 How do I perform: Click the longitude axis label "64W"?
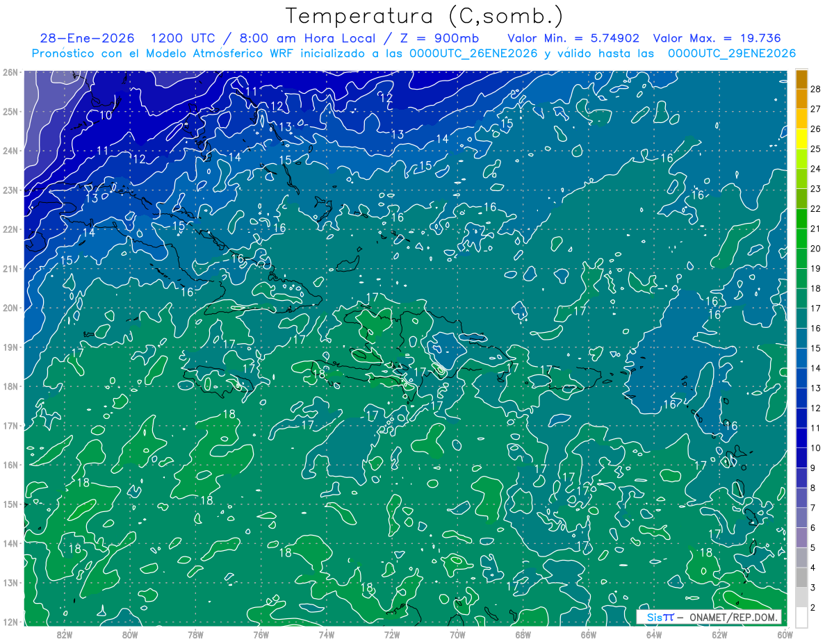[x=653, y=634]
